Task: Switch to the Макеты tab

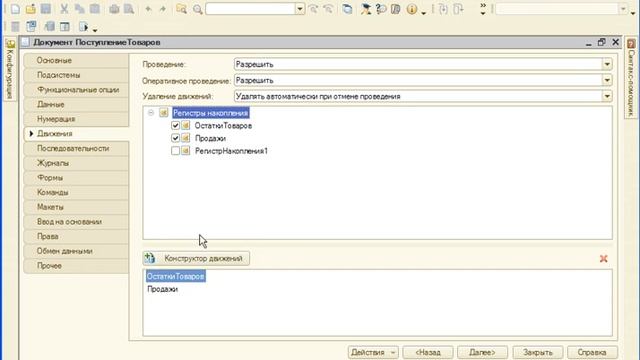Action: coord(76,207)
